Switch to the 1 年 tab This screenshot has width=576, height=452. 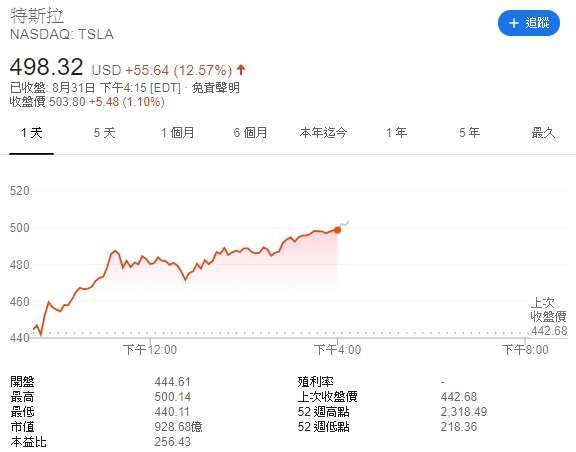[396, 133]
